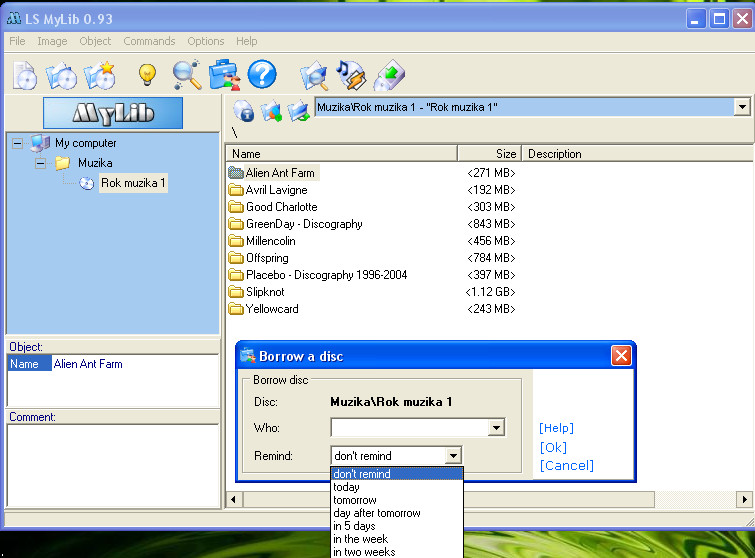
Task: Click the <1.12 GB> size cell
Action: click(x=490, y=292)
